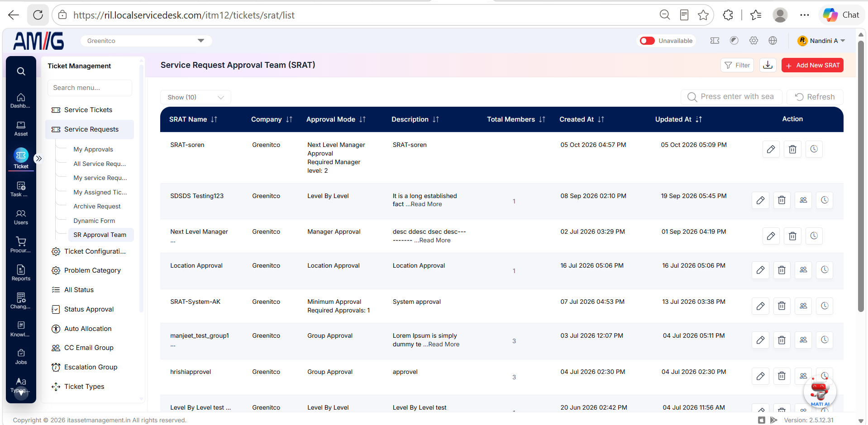This screenshot has height=425, width=868.
Task: Click the browser address bar URL
Action: pos(184,15)
